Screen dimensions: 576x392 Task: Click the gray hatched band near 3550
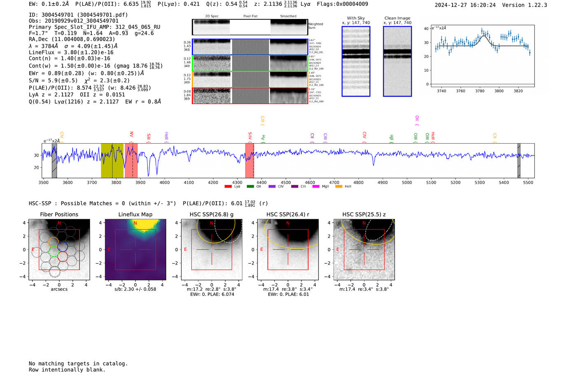point(54,160)
